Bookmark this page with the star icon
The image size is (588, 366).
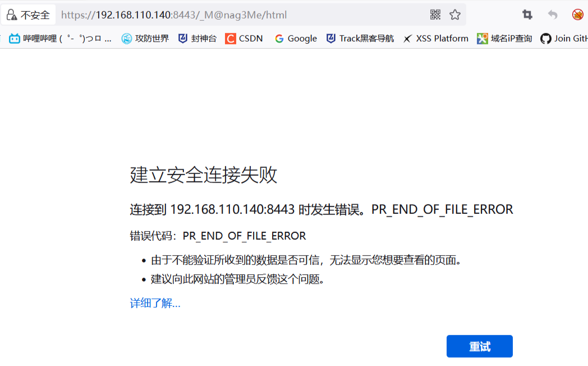(455, 15)
